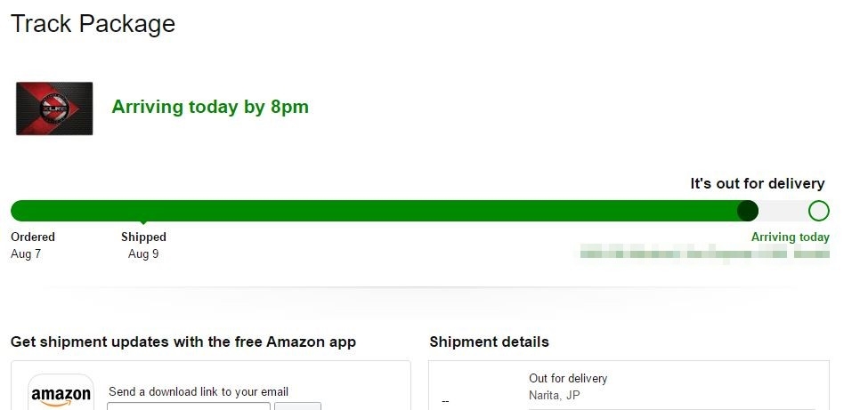Click the XLR8 product thumbnail image
Viewport: 868px width, 410px height.
click(54, 108)
